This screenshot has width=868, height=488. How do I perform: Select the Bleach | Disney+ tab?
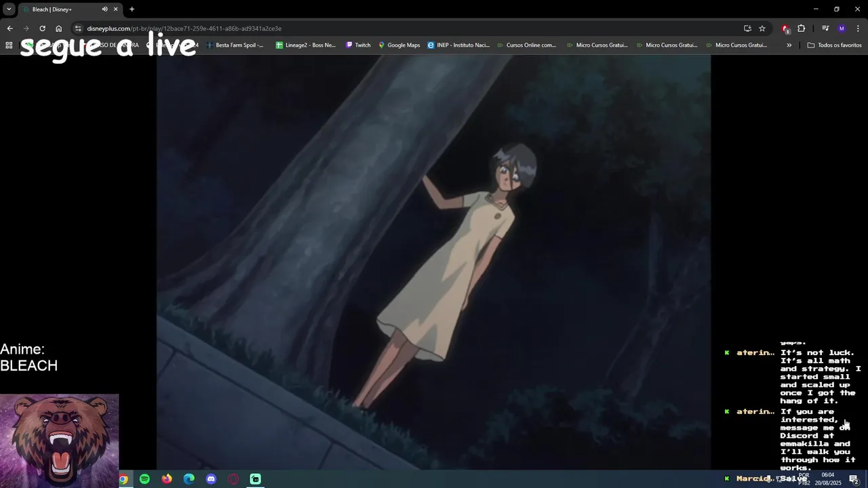point(66,9)
